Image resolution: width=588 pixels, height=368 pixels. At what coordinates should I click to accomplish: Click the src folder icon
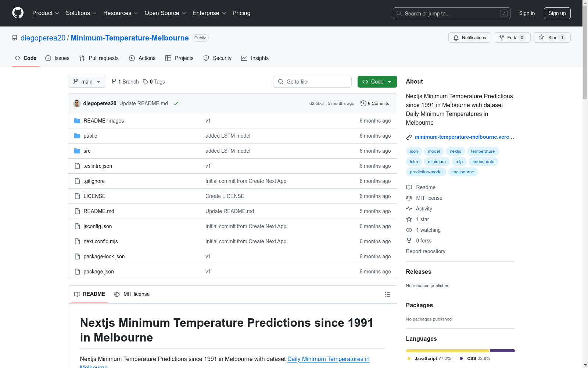[77, 151]
